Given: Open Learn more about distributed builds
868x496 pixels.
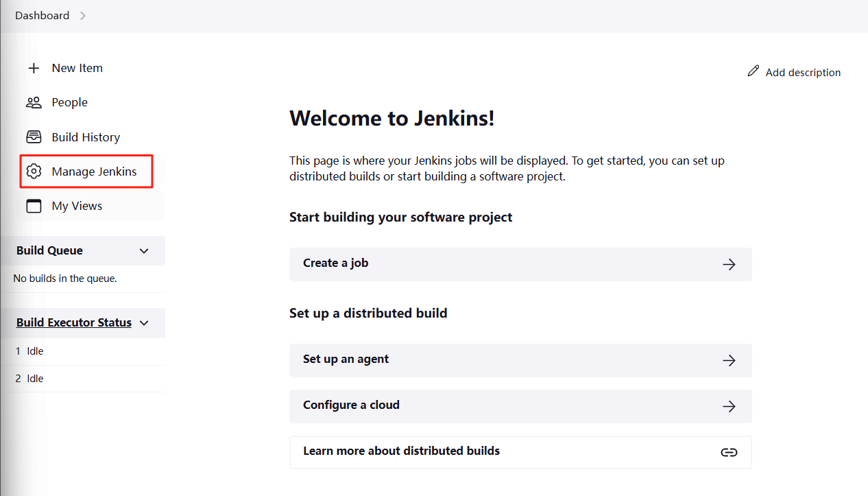Looking at the screenshot, I should [x=520, y=452].
